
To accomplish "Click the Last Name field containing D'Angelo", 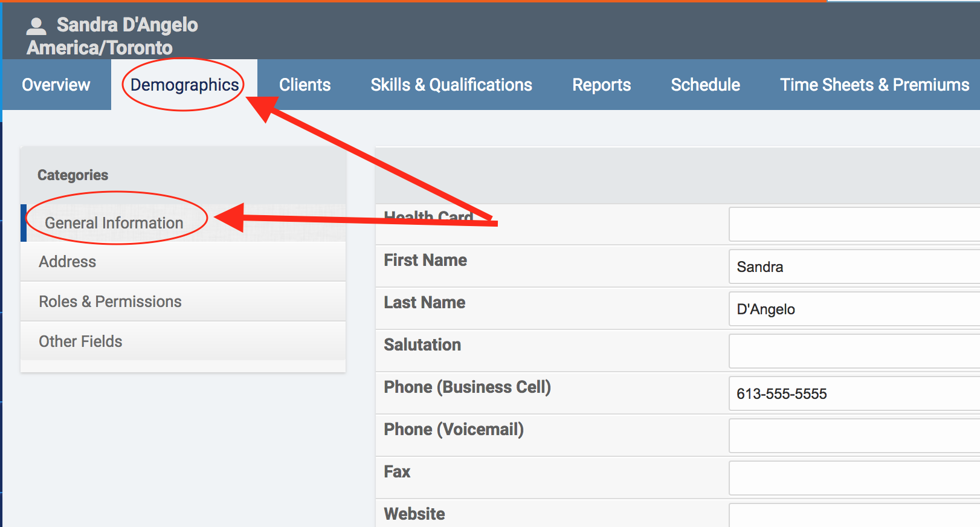I will point(853,309).
